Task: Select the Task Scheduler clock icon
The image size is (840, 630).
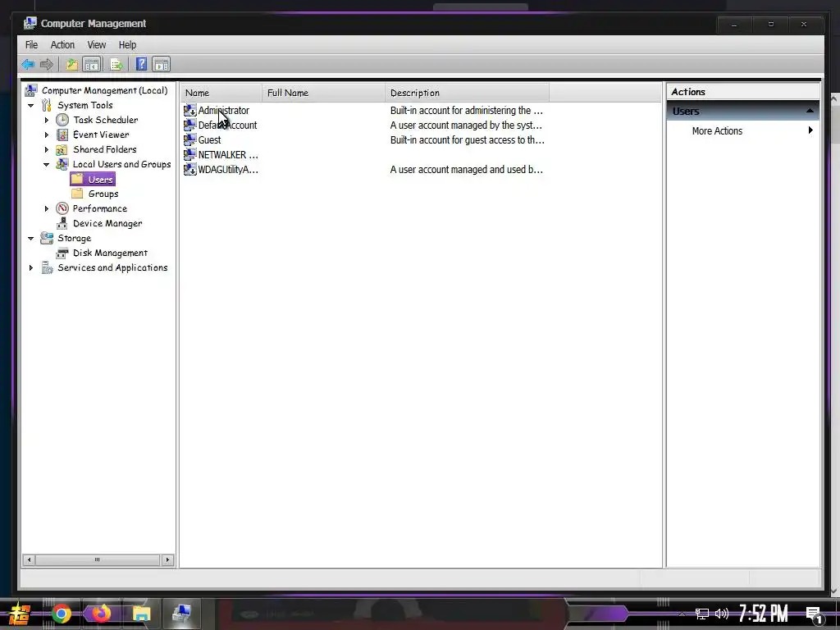Action: click(62, 120)
